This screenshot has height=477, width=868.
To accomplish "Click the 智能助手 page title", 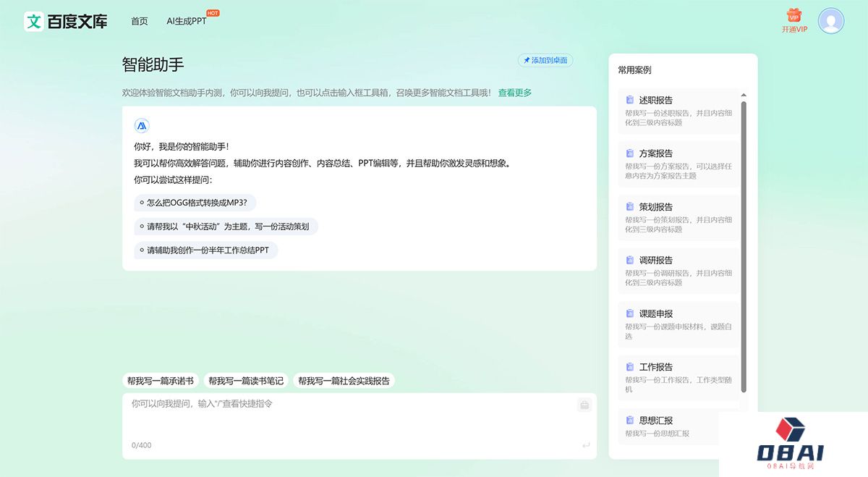I will click(153, 64).
